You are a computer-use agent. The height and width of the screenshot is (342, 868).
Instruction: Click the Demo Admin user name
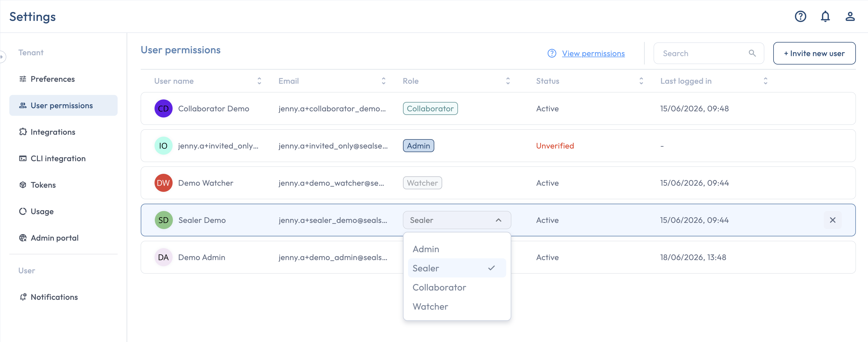[202, 257]
